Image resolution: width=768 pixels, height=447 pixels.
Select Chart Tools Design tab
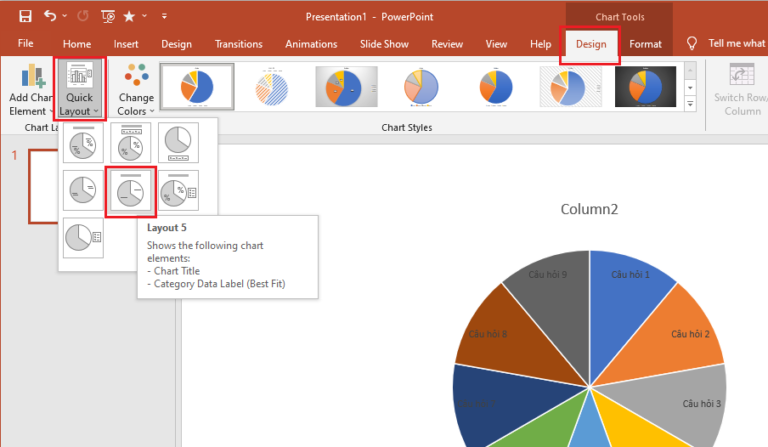pyautogui.click(x=591, y=45)
